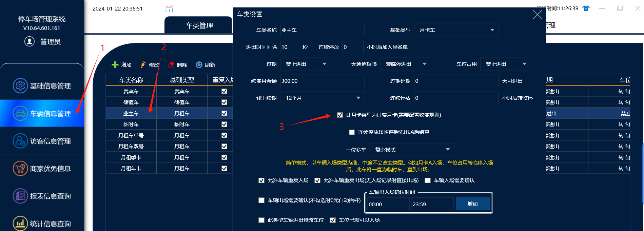This screenshot has height=231, width=644.
Task: Click the shopping cart icon for 商家优免信息
Action: coord(20,168)
